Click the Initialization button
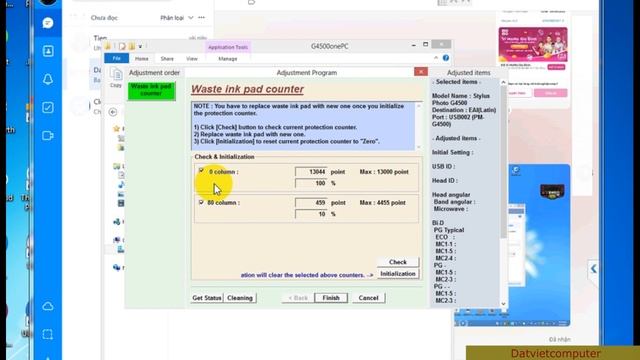640x360 pixels. click(398, 274)
